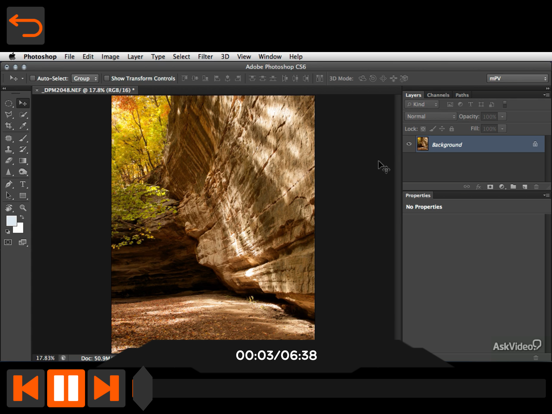Select the Gradient tool
Viewport: 552px width, 414px height.
[x=23, y=161]
